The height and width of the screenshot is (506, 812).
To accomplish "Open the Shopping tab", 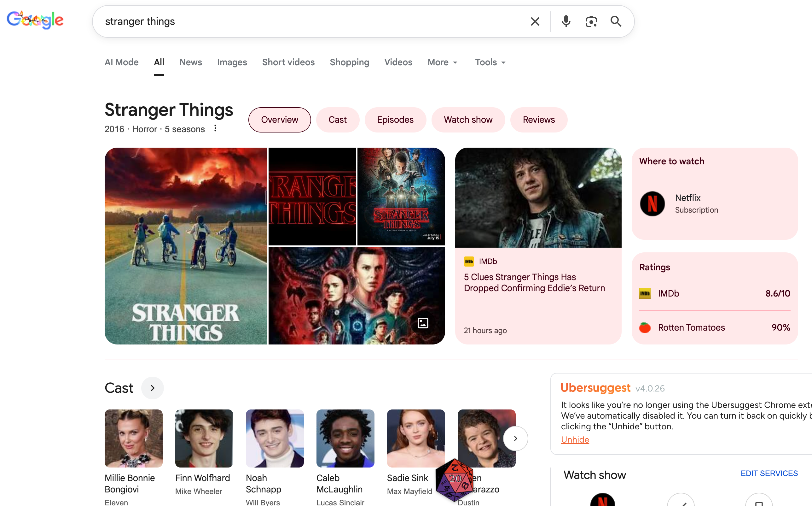I will (x=349, y=62).
